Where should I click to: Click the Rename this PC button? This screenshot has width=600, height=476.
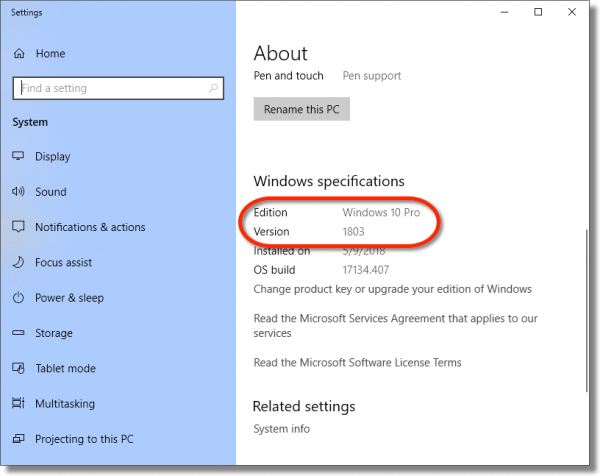302,109
